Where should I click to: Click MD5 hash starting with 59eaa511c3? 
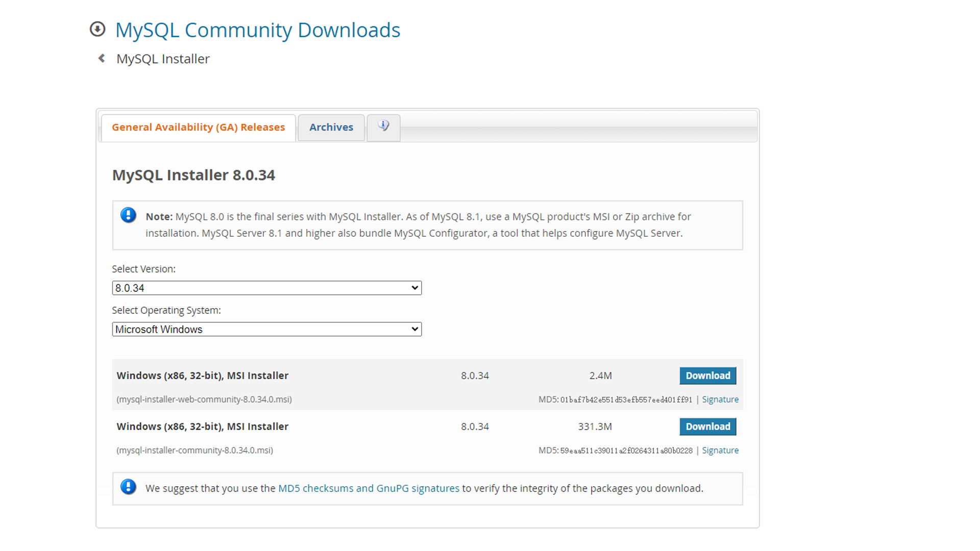click(626, 450)
